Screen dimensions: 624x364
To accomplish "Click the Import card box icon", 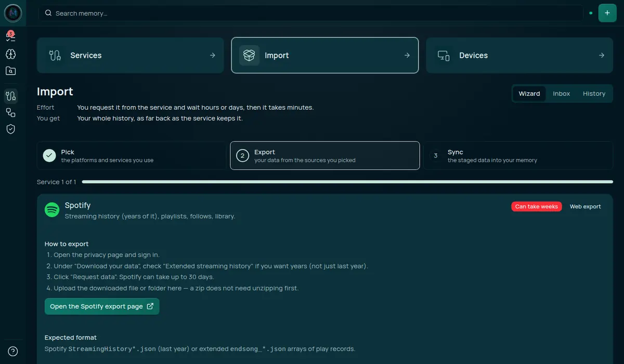I will tap(250, 55).
